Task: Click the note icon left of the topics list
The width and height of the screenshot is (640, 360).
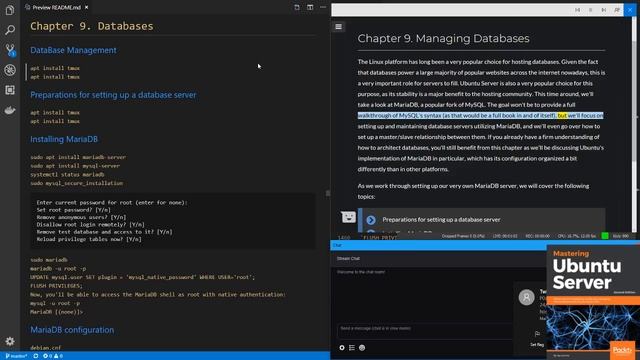Action: 348,217
